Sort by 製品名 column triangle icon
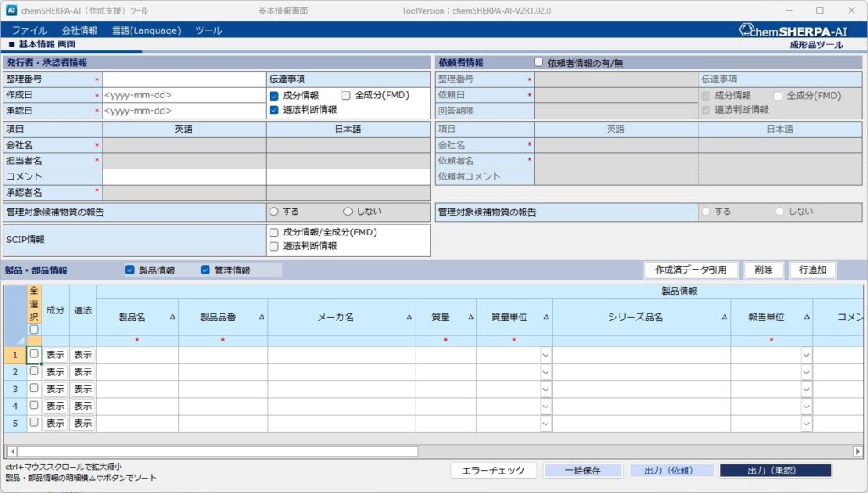The width and height of the screenshot is (868, 493). click(x=173, y=318)
